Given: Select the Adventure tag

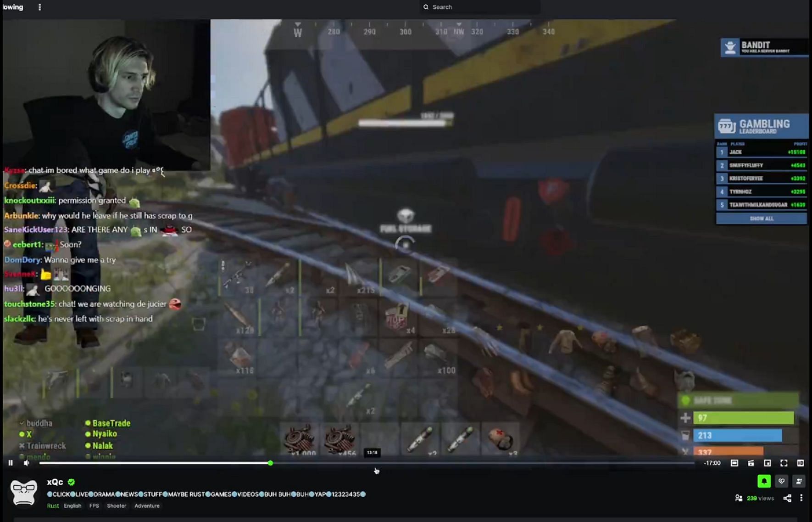Looking at the screenshot, I should tap(147, 506).
